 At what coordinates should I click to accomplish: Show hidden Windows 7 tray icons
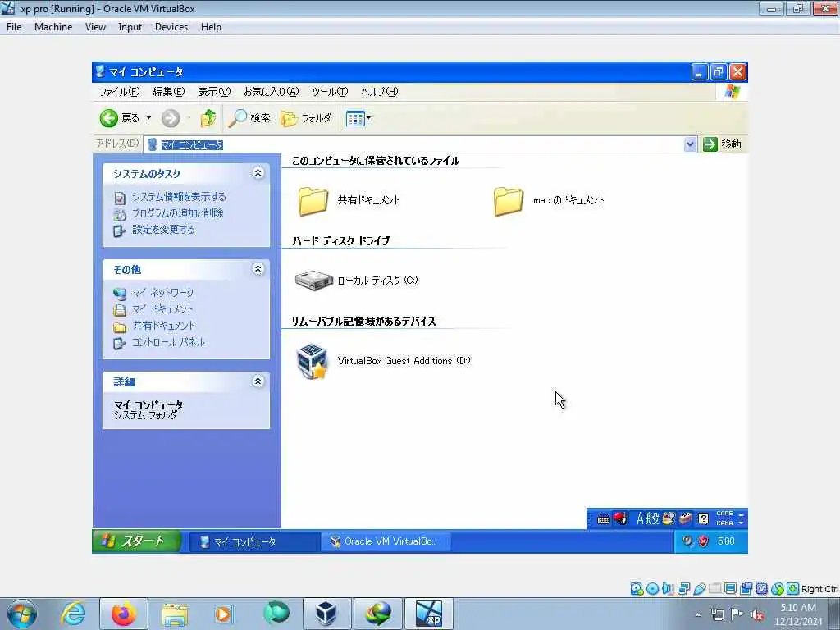click(697, 614)
